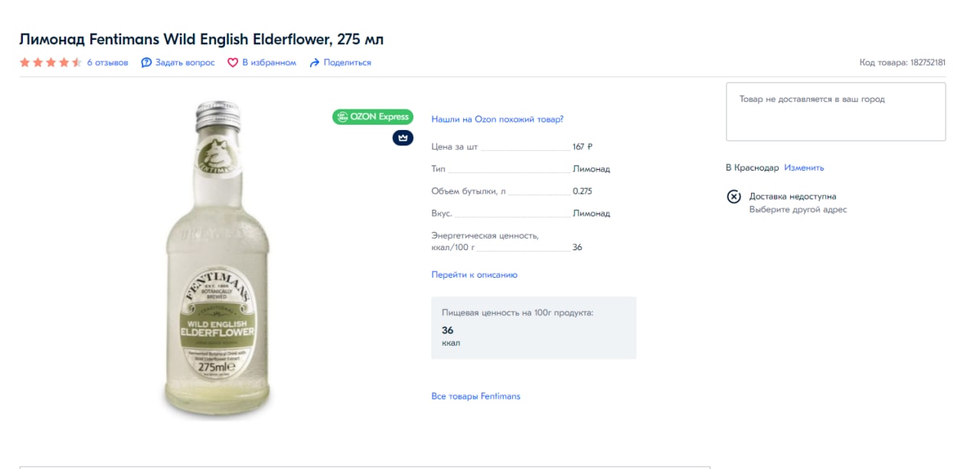Viewport: 980px width, 469px height.
Task: Click the delivery unavailable X circle icon
Action: [733, 197]
